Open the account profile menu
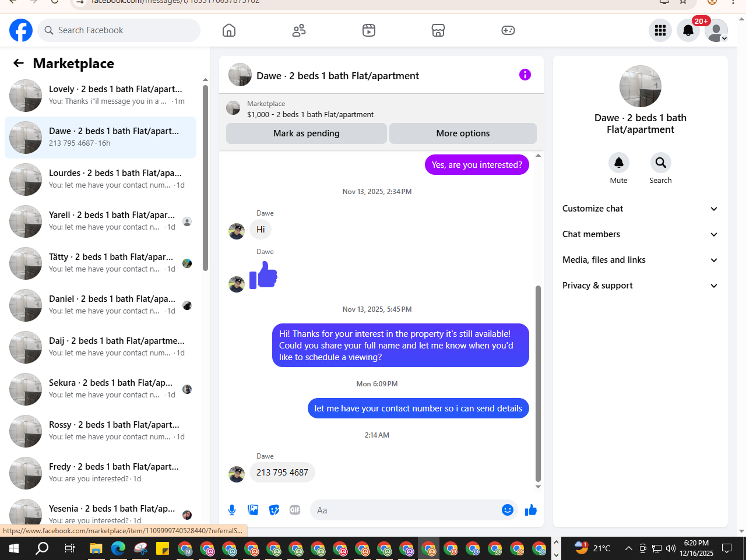 click(x=716, y=30)
